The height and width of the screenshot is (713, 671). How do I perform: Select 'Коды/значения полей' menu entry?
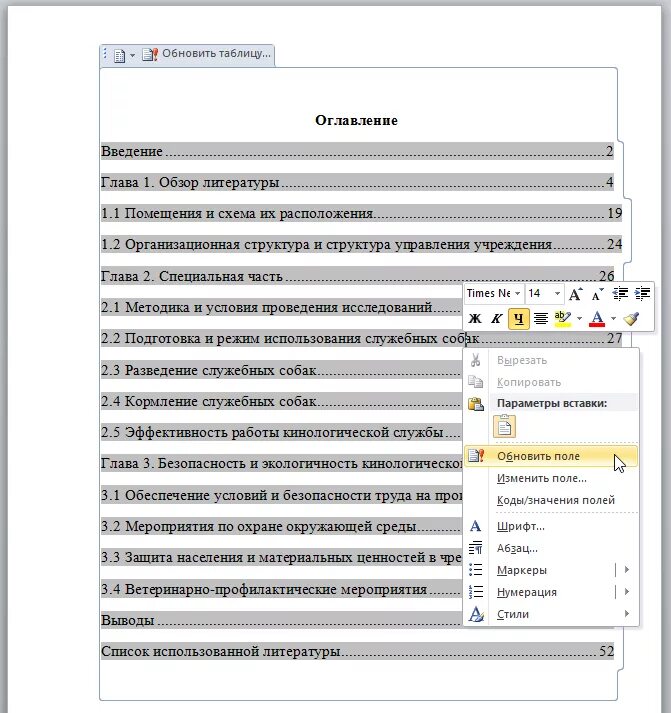[551, 500]
